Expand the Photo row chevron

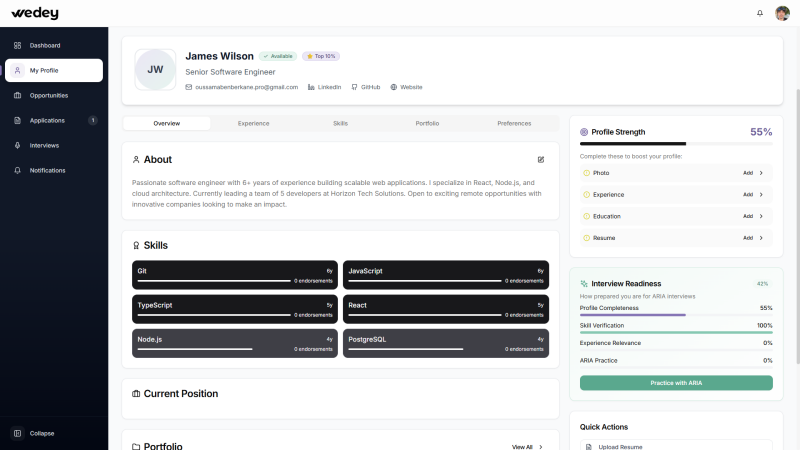(761, 173)
